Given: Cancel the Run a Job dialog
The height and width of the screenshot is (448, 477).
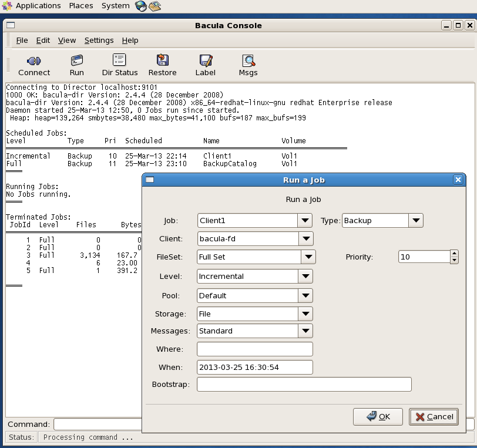Looking at the screenshot, I should pyautogui.click(x=434, y=417).
